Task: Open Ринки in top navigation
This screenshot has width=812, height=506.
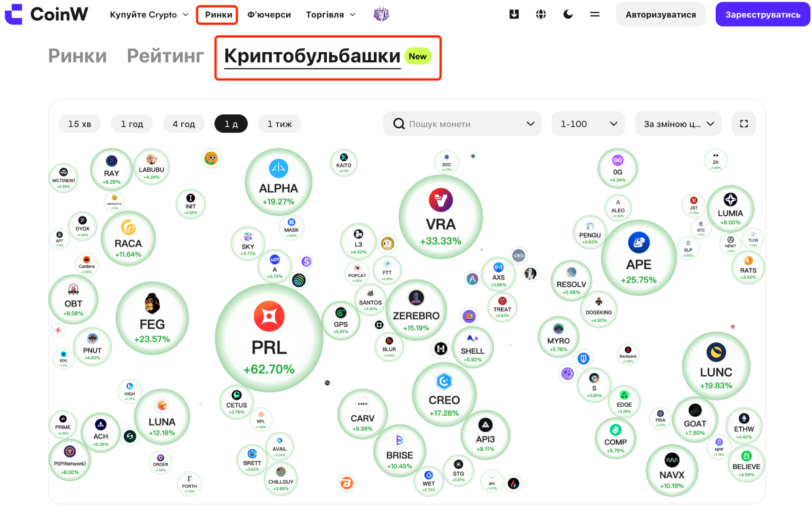Action: (x=218, y=15)
